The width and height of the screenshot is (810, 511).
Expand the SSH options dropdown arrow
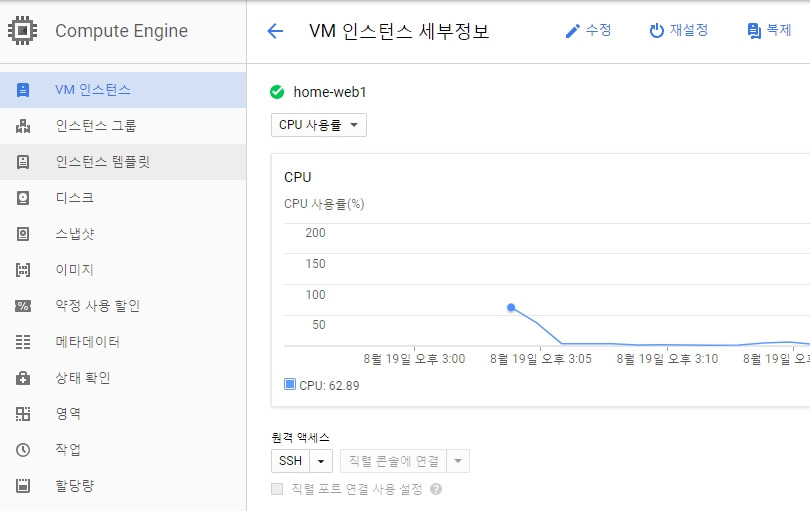pyautogui.click(x=321, y=461)
